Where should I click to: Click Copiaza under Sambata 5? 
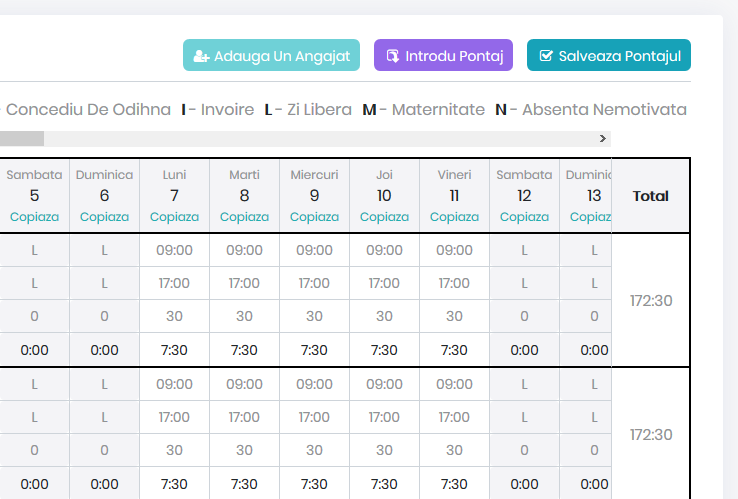(34, 217)
